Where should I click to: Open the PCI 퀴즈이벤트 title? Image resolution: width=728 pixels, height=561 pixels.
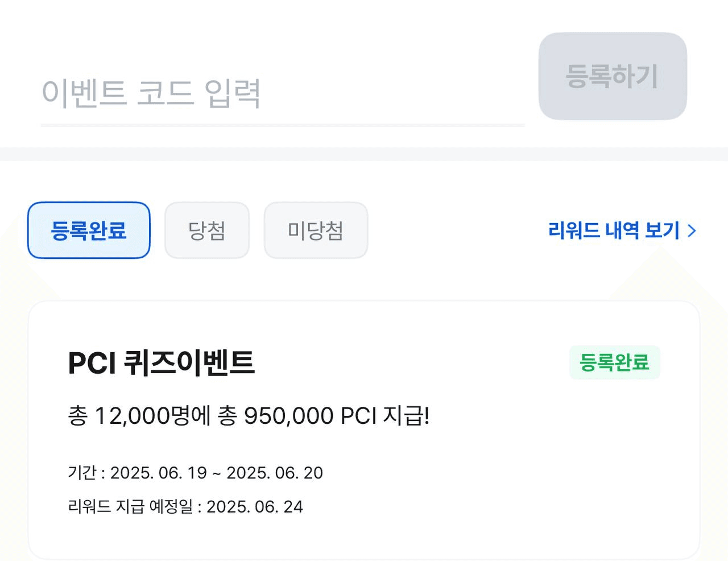point(162,363)
